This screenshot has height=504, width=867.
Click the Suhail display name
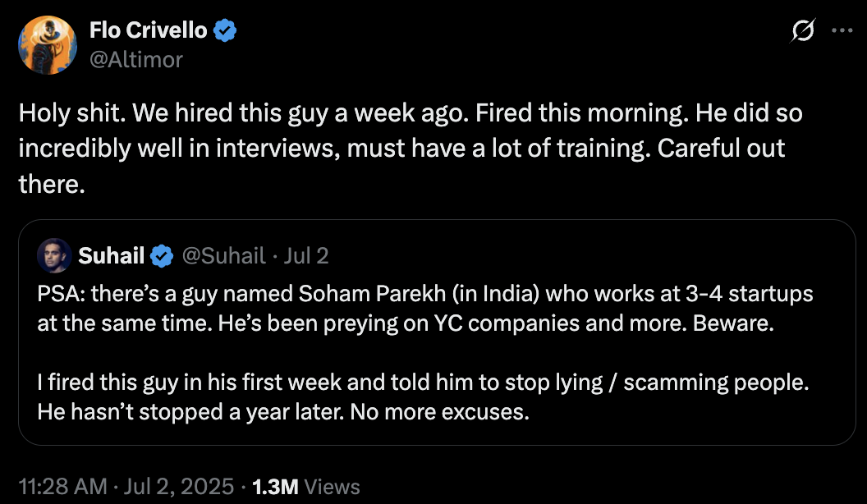tap(112, 256)
